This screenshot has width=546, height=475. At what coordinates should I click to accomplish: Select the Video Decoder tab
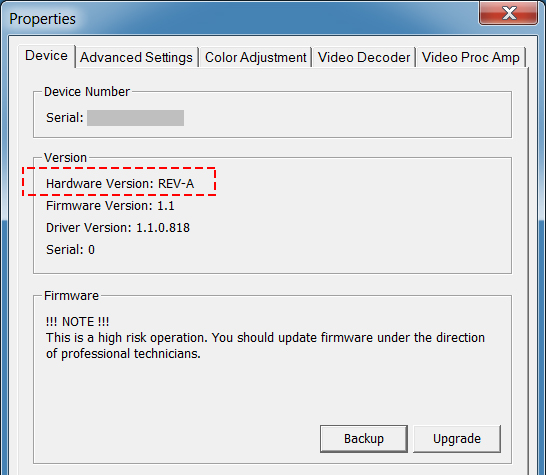click(364, 57)
